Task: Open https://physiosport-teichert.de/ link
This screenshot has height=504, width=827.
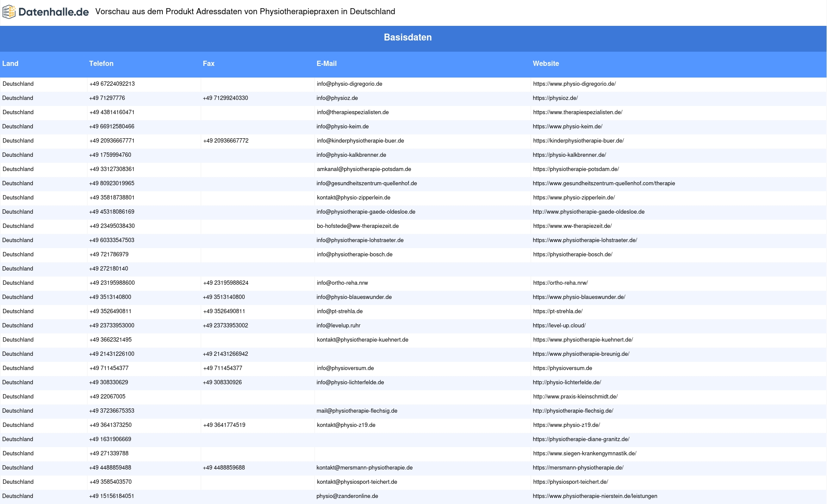Action: [x=571, y=482]
